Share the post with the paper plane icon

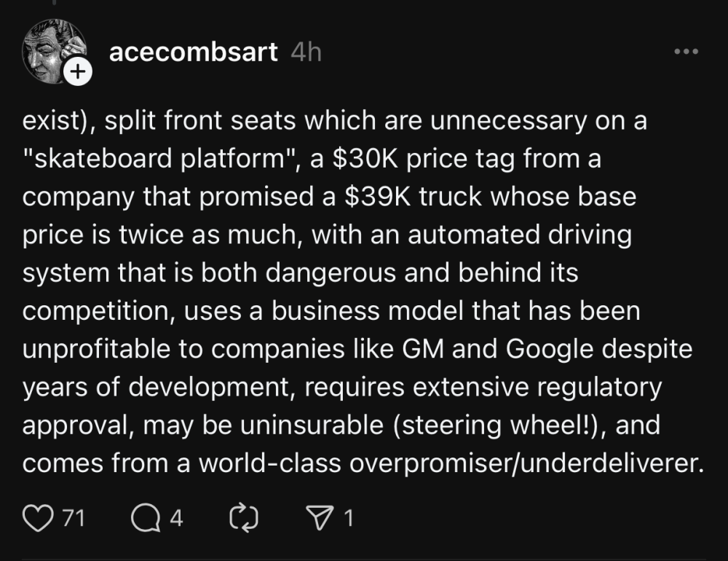pyautogui.click(x=317, y=518)
